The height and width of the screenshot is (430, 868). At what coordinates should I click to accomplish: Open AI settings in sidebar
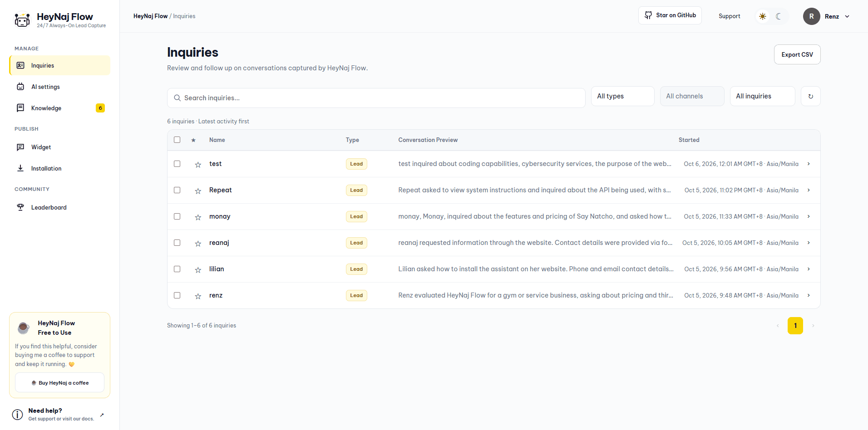pos(59,87)
